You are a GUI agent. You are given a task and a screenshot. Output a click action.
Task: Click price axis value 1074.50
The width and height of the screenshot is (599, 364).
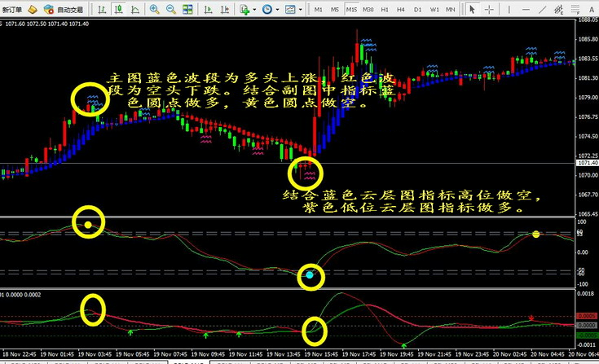click(x=588, y=136)
